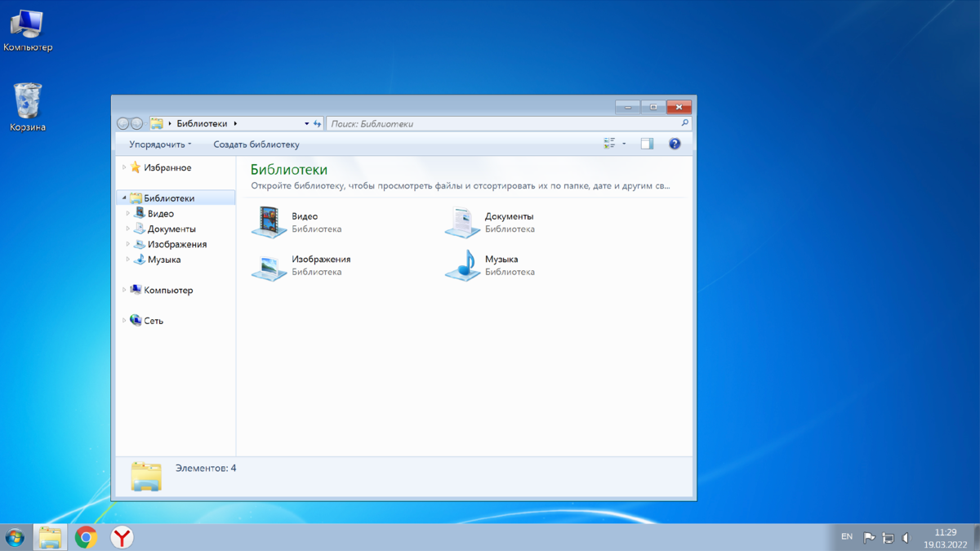Click Библиотеки in the address breadcrumb
This screenshot has height=551, width=980.
click(202, 123)
